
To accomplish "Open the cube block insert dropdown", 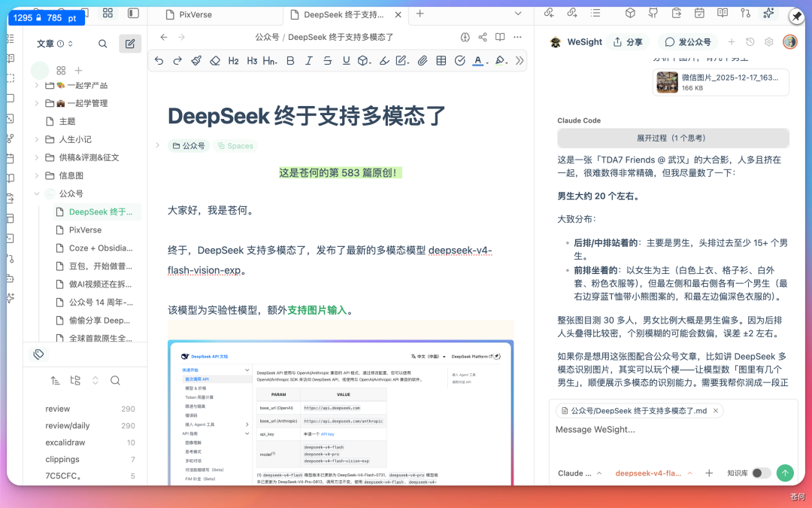I will [x=365, y=61].
